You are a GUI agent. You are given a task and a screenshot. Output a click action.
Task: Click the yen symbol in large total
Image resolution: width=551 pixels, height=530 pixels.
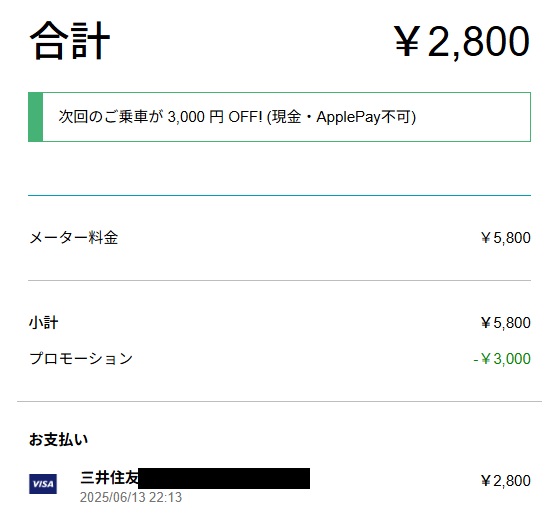tap(407, 41)
